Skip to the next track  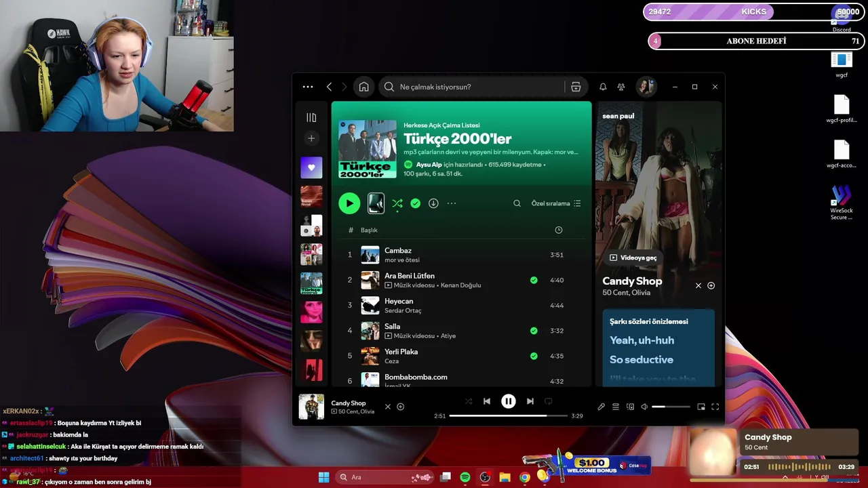click(x=530, y=401)
